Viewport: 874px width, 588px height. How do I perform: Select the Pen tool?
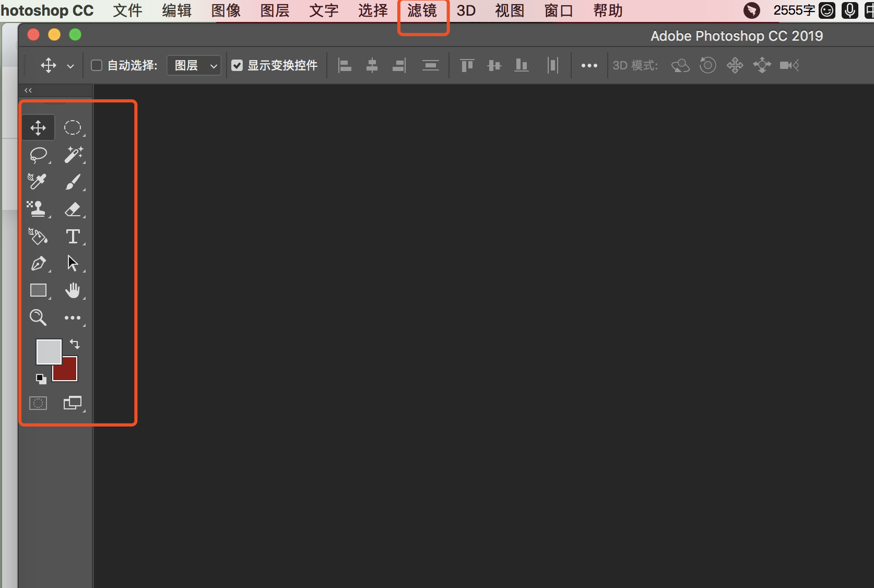[38, 263]
